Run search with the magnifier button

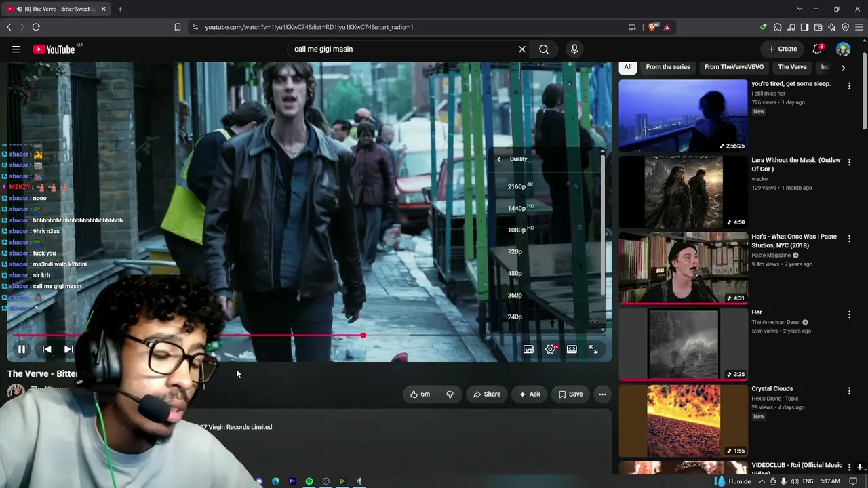(x=544, y=49)
